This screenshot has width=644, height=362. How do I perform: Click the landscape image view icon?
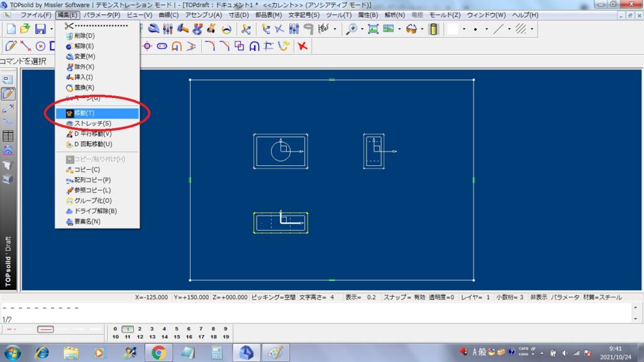click(x=388, y=29)
